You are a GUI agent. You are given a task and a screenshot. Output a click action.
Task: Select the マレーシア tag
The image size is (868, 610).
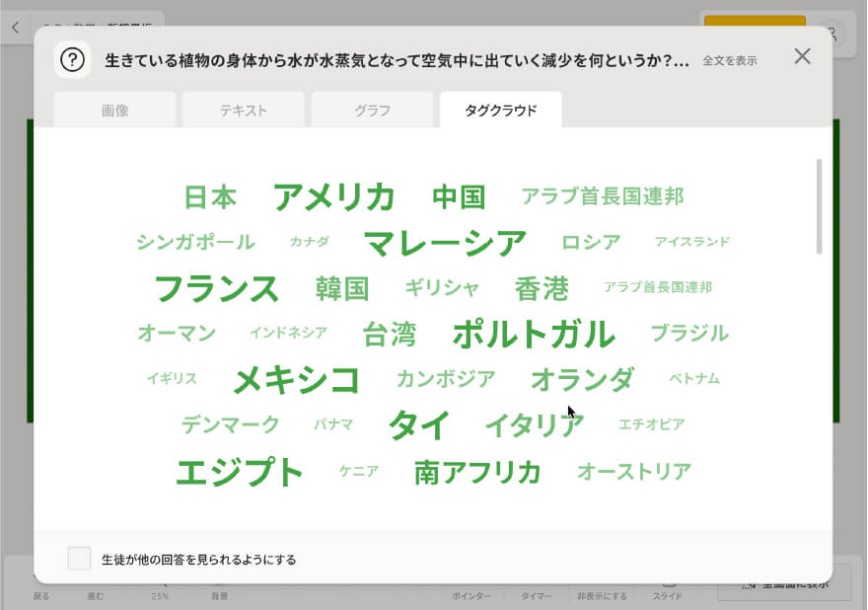(x=445, y=243)
